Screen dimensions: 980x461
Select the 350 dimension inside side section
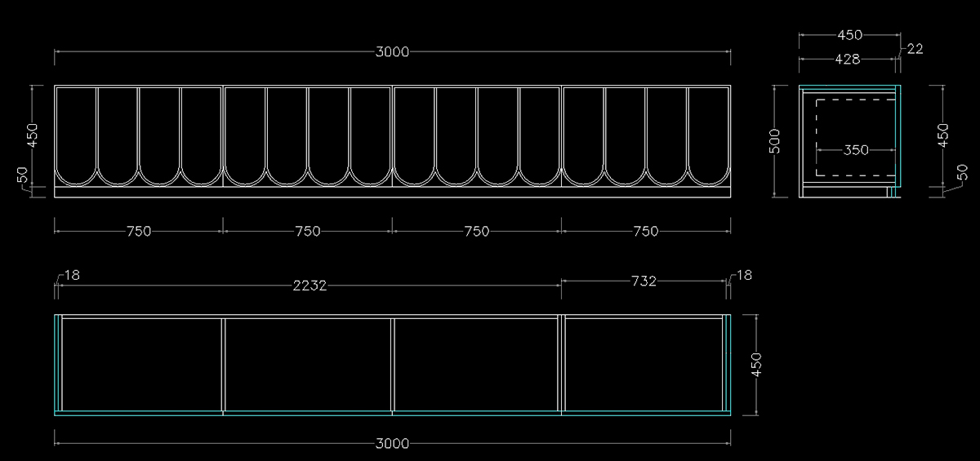pyautogui.click(x=856, y=150)
